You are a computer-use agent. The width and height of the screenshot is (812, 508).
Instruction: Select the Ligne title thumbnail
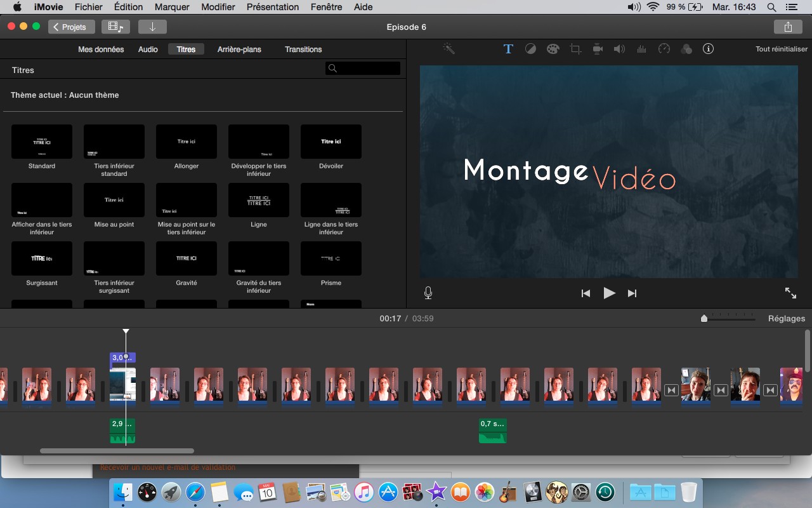(259, 200)
